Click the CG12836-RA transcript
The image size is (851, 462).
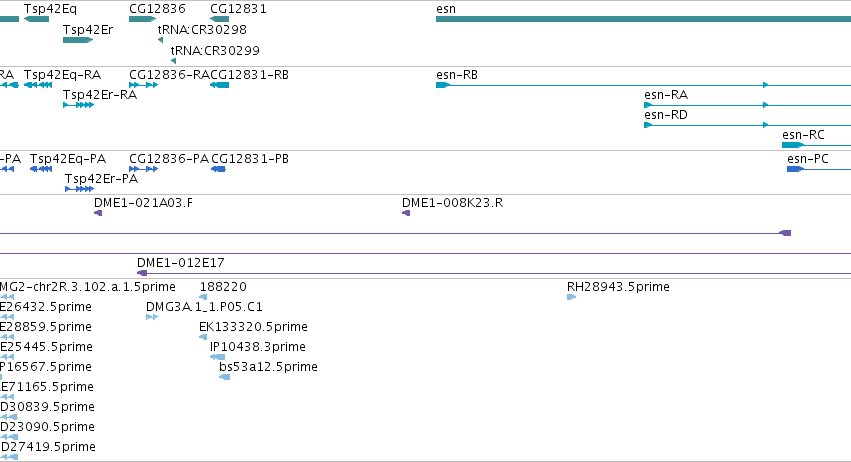[x=143, y=85]
